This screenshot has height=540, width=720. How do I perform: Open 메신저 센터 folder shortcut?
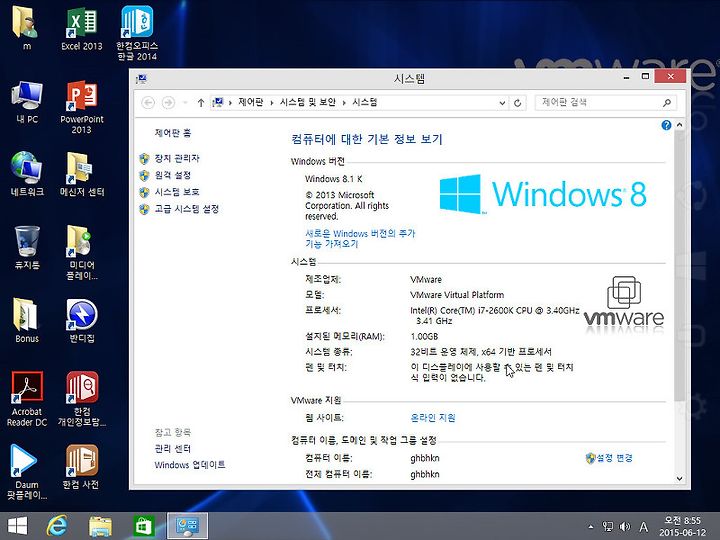coord(82,174)
